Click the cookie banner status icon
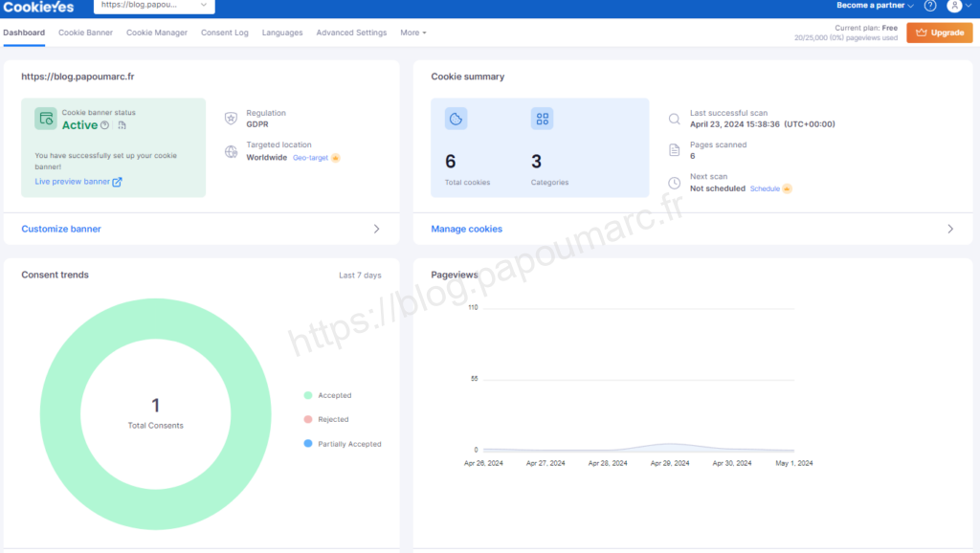 (46, 119)
